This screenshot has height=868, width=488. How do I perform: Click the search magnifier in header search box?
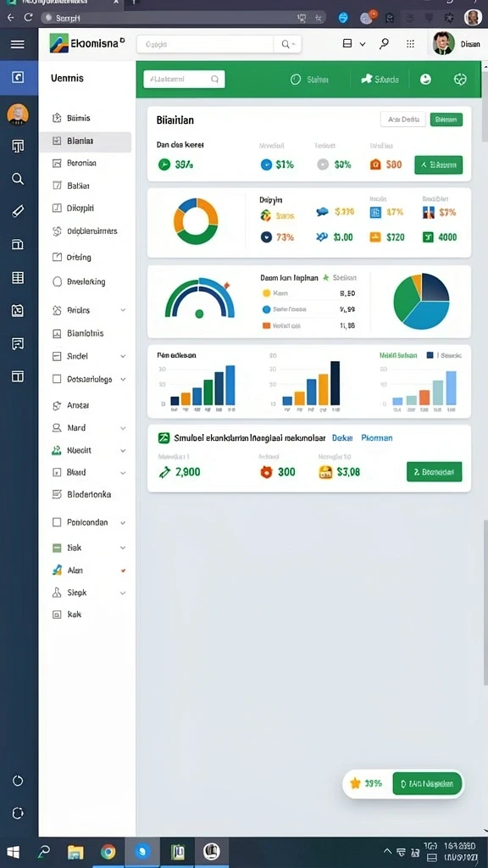[x=286, y=44]
